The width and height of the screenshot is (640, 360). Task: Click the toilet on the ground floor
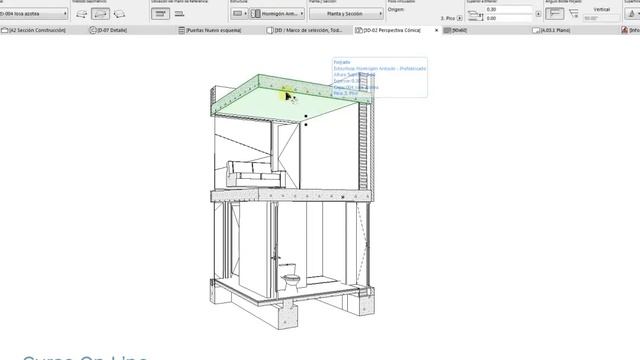[x=290, y=277]
